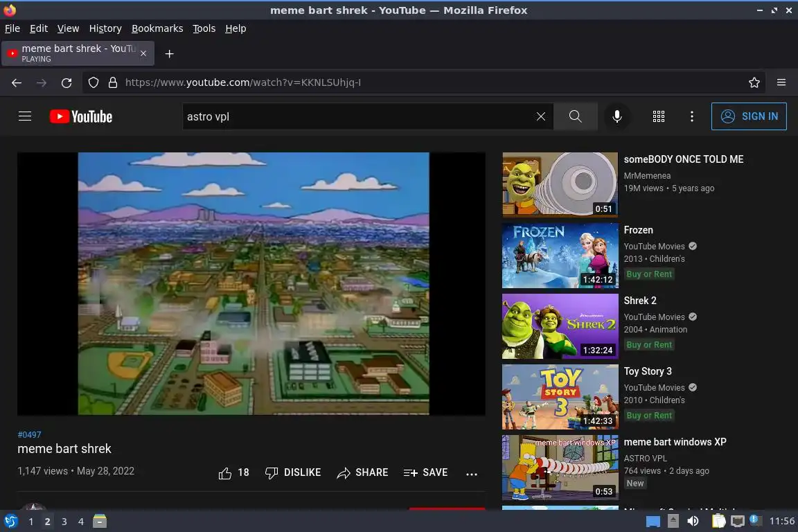The height and width of the screenshot is (532, 798).
Task: Switch to workspace 1 in taskbar
Action: [x=31, y=522]
